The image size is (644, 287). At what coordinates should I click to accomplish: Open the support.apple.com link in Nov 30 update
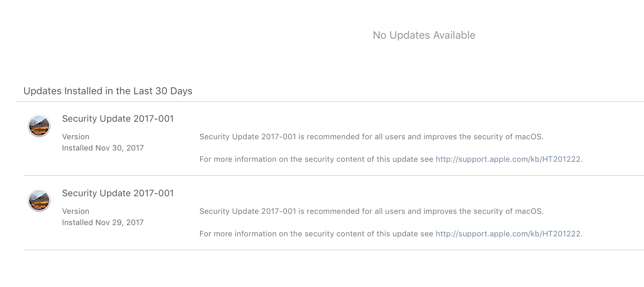[508, 159]
